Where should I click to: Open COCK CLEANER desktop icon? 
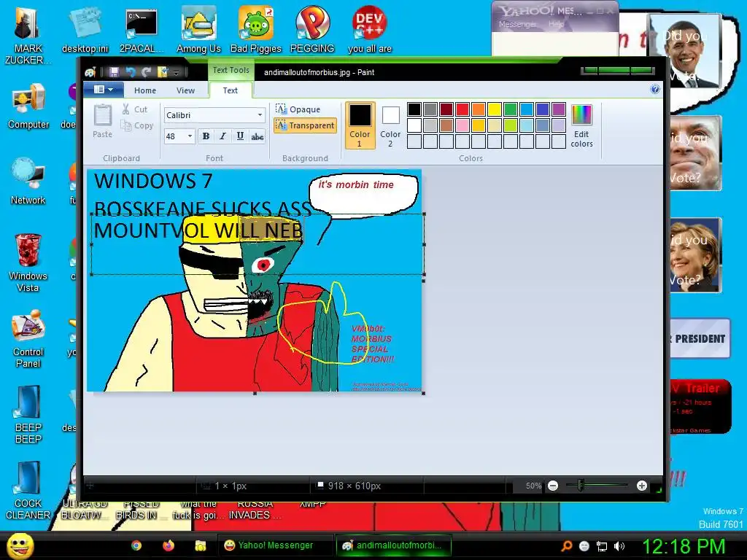[28, 491]
